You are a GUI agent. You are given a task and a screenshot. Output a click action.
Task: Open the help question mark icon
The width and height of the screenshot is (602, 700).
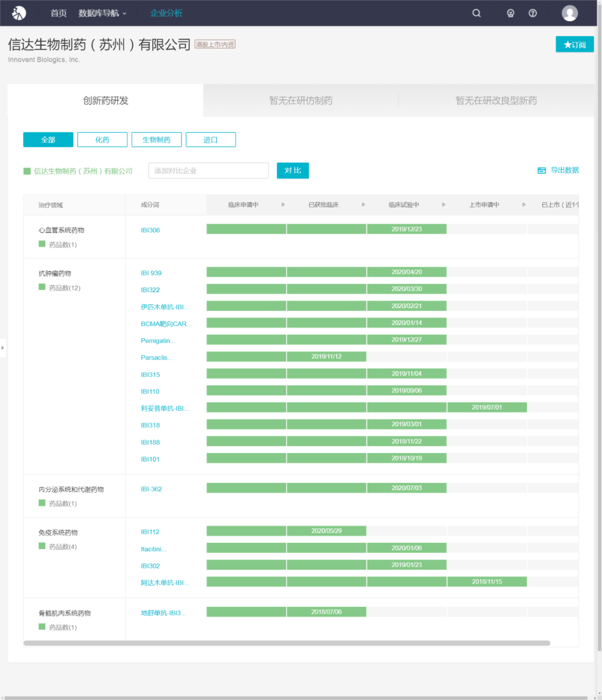tap(533, 13)
